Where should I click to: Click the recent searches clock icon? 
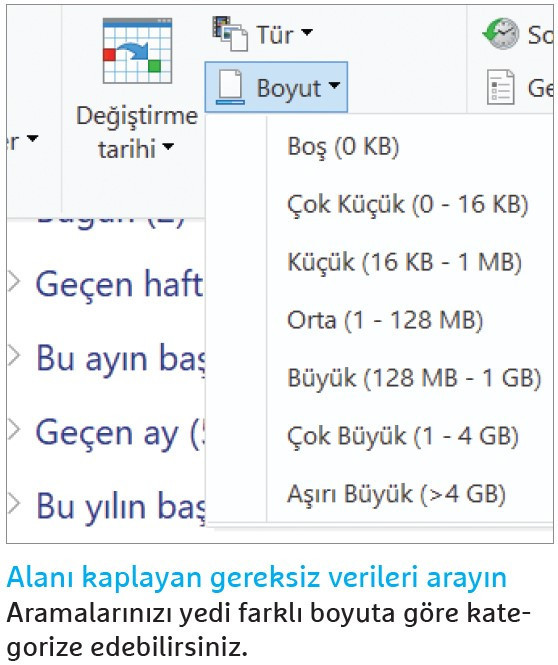click(x=501, y=34)
